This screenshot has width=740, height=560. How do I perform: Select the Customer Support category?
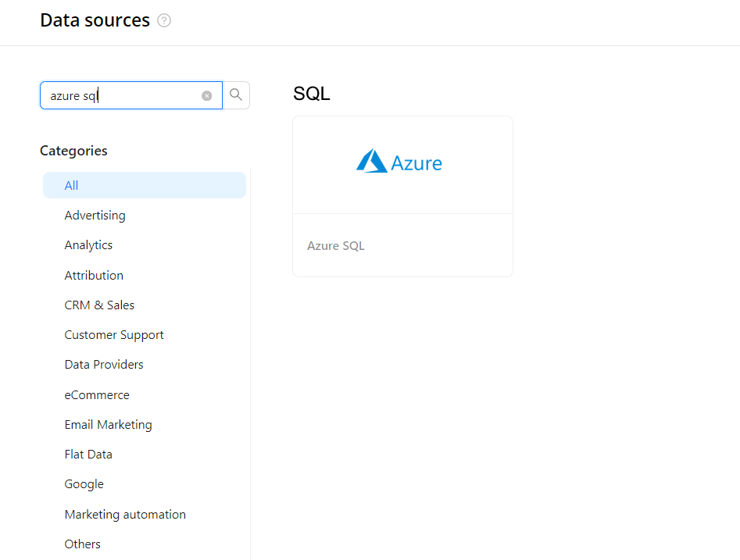pyautogui.click(x=114, y=335)
